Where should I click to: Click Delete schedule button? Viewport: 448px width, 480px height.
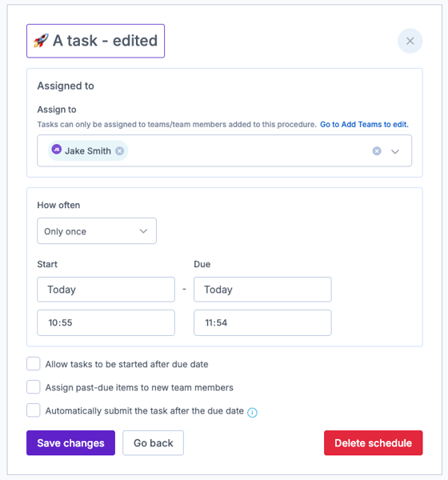[374, 443]
